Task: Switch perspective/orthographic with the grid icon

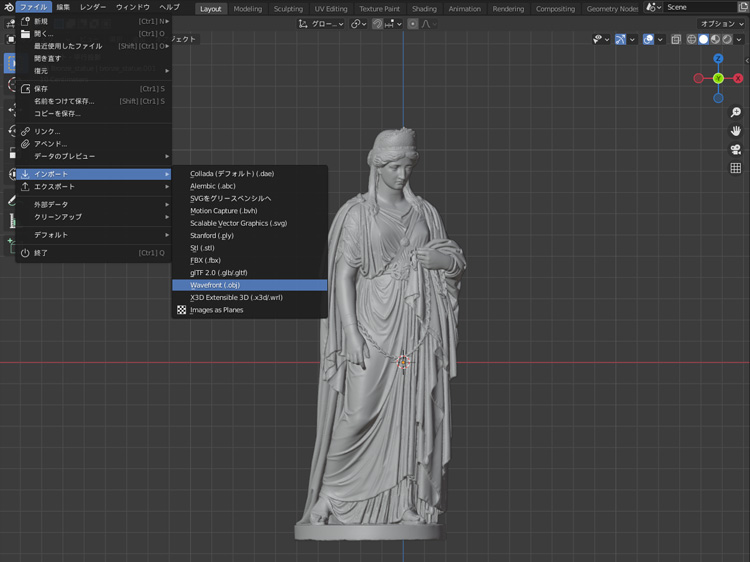Action: tap(736, 167)
